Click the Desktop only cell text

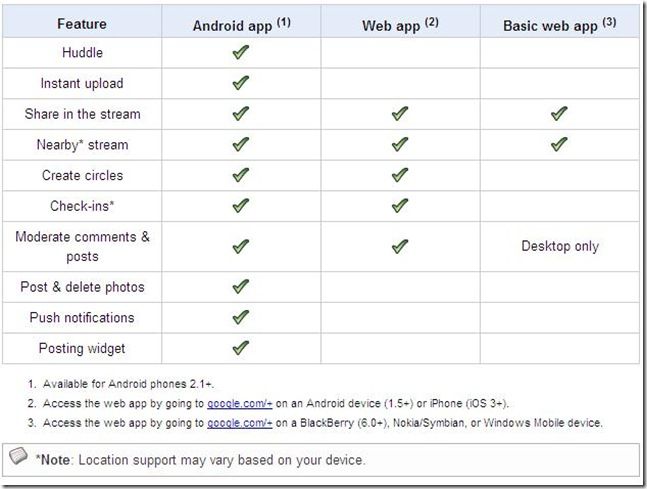(560, 246)
